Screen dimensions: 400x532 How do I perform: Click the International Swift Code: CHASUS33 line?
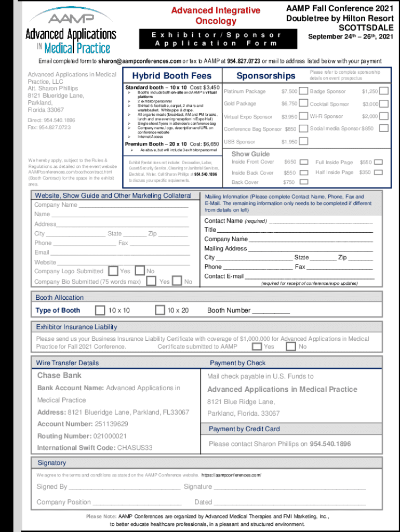point(95,448)
